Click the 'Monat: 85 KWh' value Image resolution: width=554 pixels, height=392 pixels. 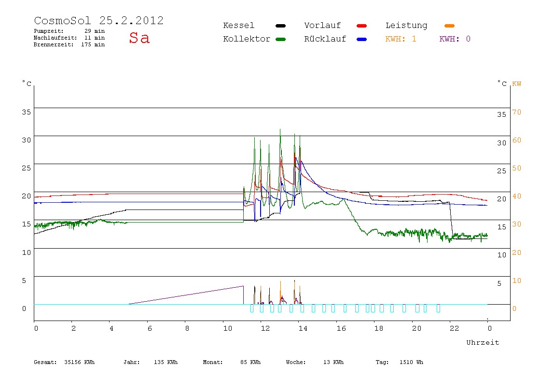pos(232,362)
